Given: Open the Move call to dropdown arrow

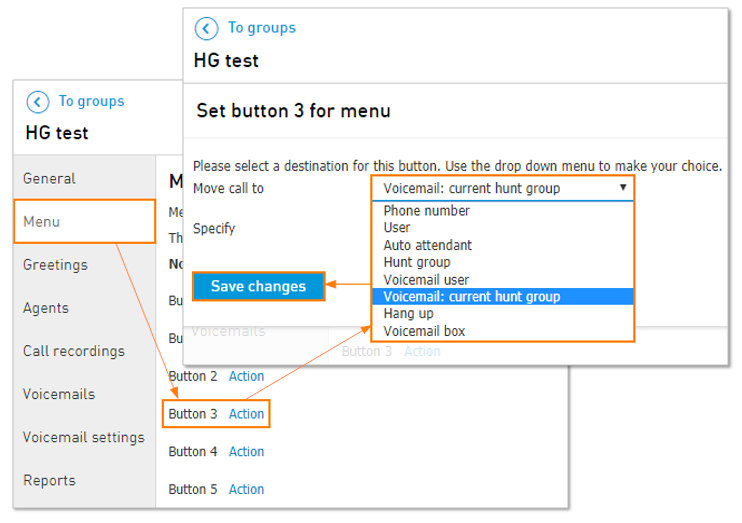Looking at the screenshot, I should (623, 187).
